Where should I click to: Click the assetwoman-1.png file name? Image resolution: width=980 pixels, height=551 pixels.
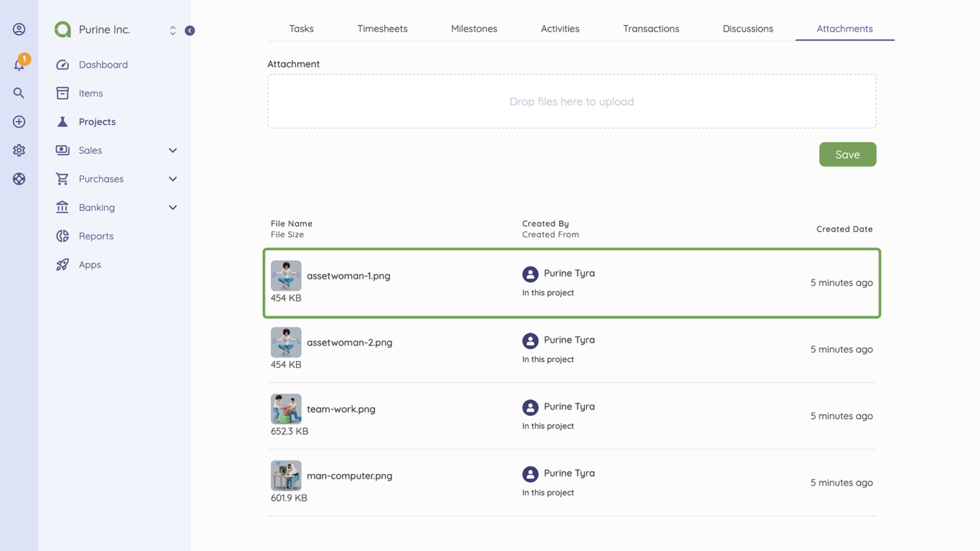click(x=348, y=275)
